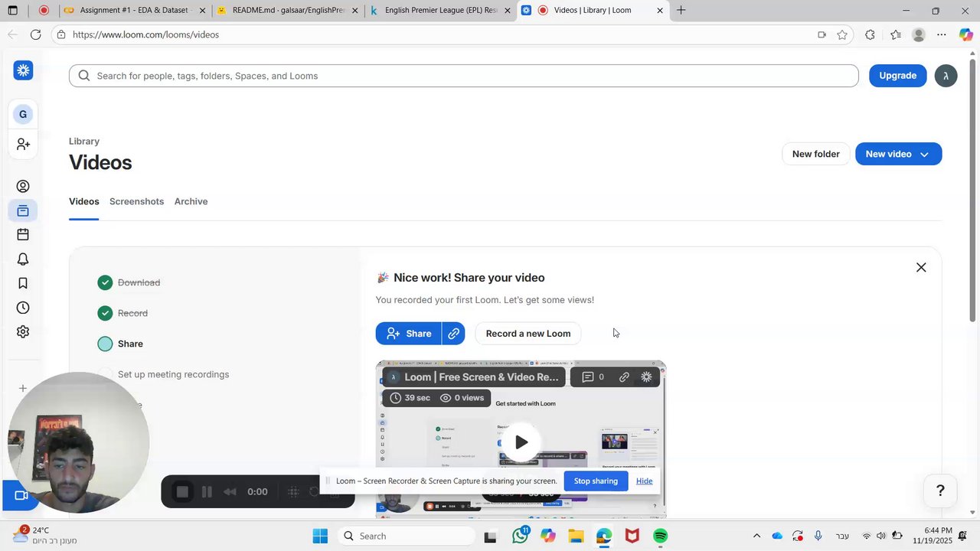Add this page to favorites star

842,34
